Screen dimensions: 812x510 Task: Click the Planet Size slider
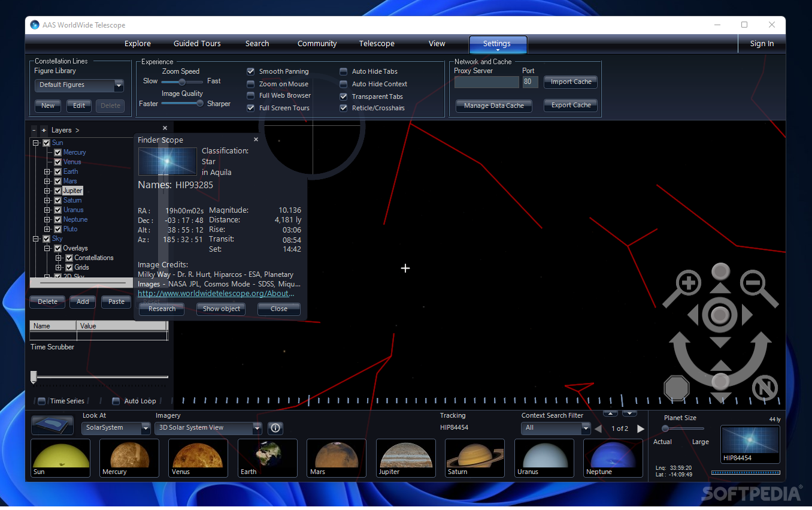pos(683,428)
